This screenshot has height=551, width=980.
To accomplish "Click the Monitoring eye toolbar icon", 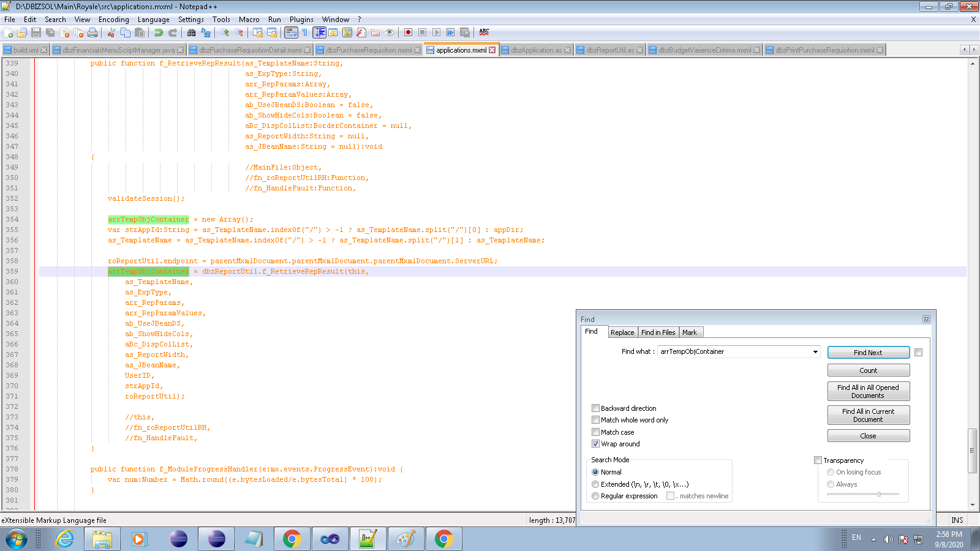I will pyautogui.click(x=390, y=32).
